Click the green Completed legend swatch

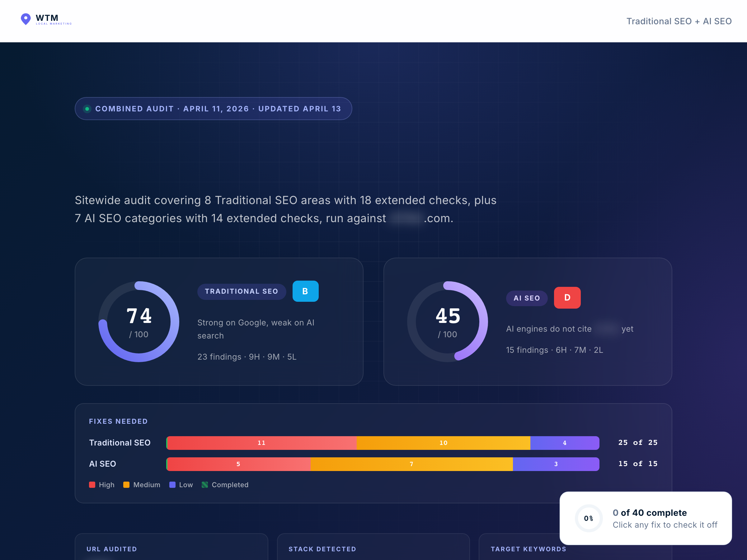[x=205, y=484]
